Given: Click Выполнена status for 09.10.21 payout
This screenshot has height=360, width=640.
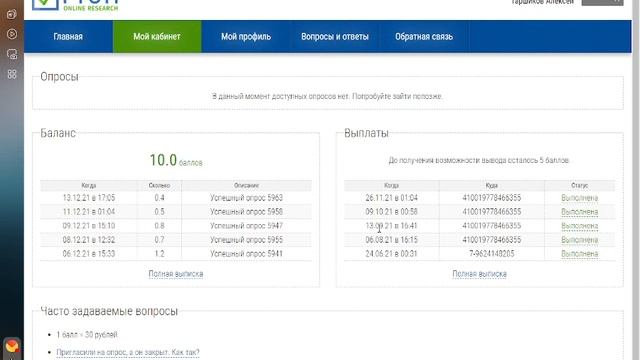Looking at the screenshot, I should pos(579,212).
